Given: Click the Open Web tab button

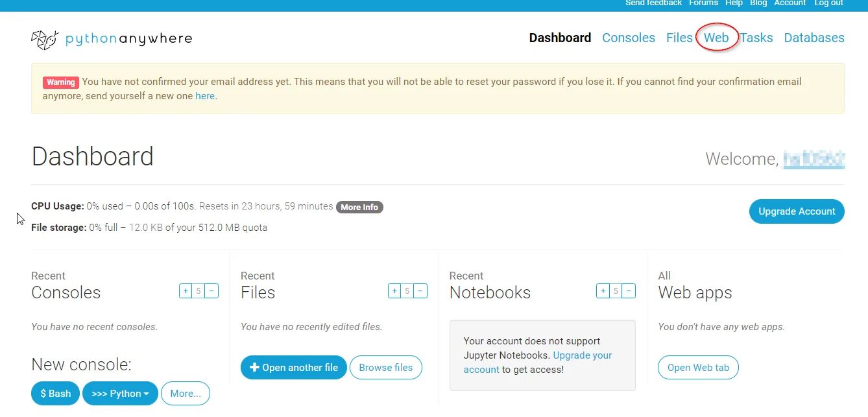Looking at the screenshot, I should pyautogui.click(x=698, y=367).
